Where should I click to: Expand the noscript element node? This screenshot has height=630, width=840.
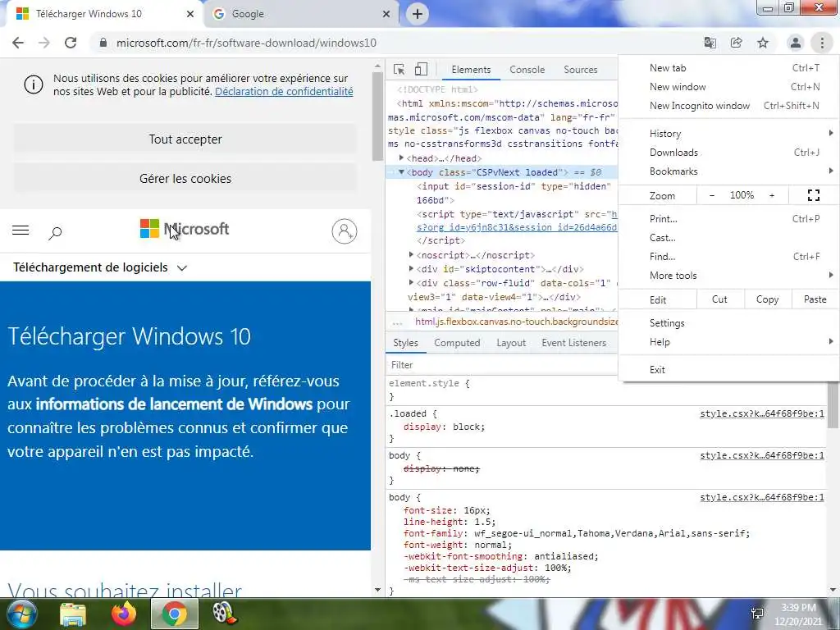click(412, 255)
